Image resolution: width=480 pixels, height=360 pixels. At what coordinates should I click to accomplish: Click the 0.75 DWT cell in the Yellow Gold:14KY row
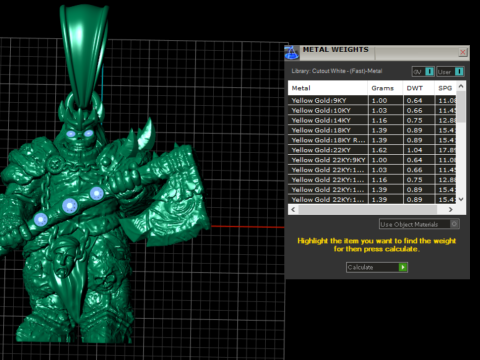tap(419, 120)
